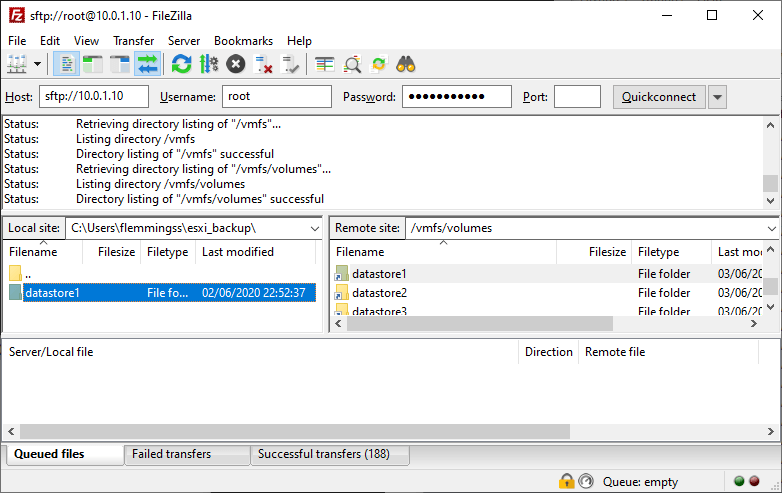Click the Remote file column header
This screenshot has height=493, width=782.
tap(669, 352)
